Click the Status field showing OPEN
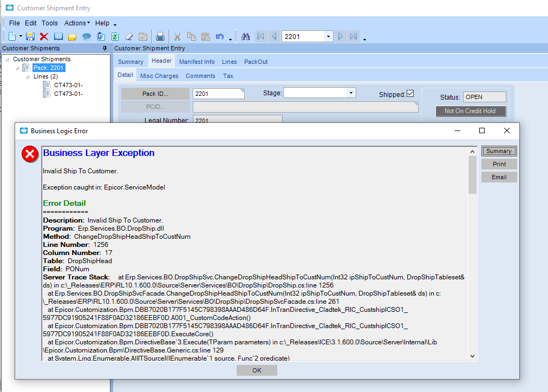This screenshot has height=392, width=548. coord(485,97)
